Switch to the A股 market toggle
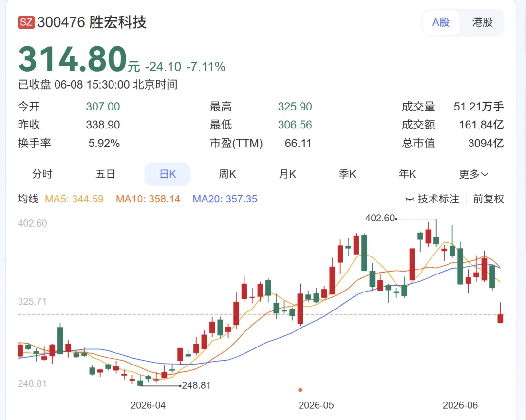Screen dimensions: 526x420 pyautogui.click(x=441, y=22)
